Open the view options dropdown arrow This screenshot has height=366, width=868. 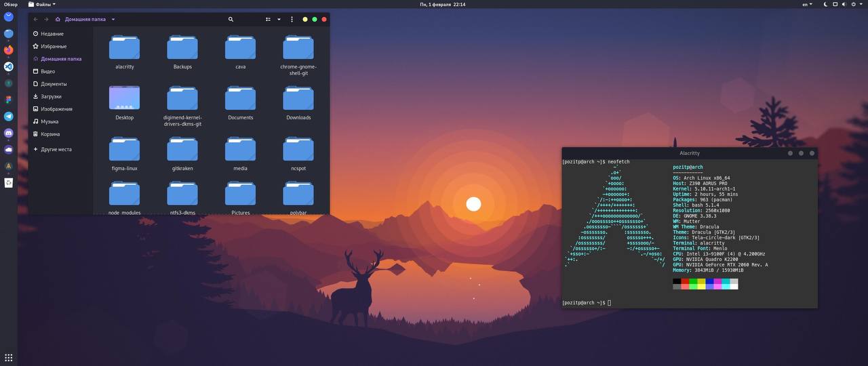(279, 19)
